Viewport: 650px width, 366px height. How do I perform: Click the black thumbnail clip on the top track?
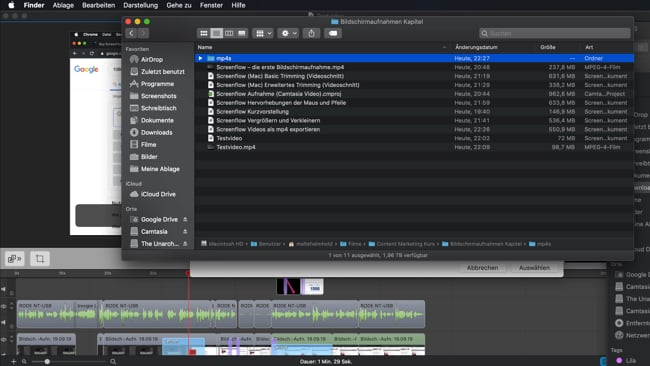tap(288, 286)
